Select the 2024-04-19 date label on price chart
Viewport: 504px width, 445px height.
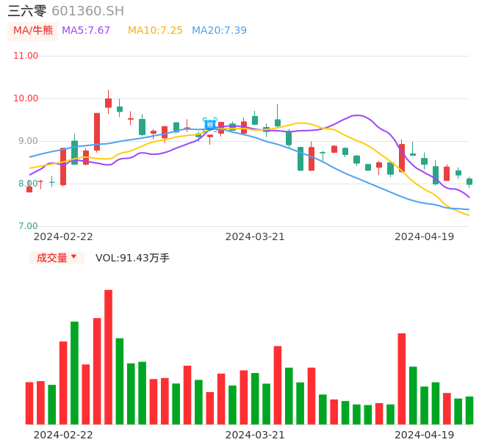[424, 236]
